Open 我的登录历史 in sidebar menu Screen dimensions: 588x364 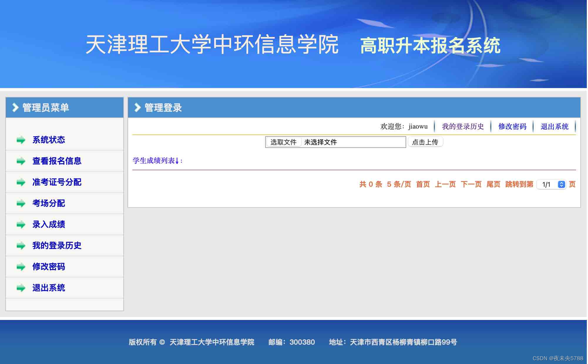57,245
